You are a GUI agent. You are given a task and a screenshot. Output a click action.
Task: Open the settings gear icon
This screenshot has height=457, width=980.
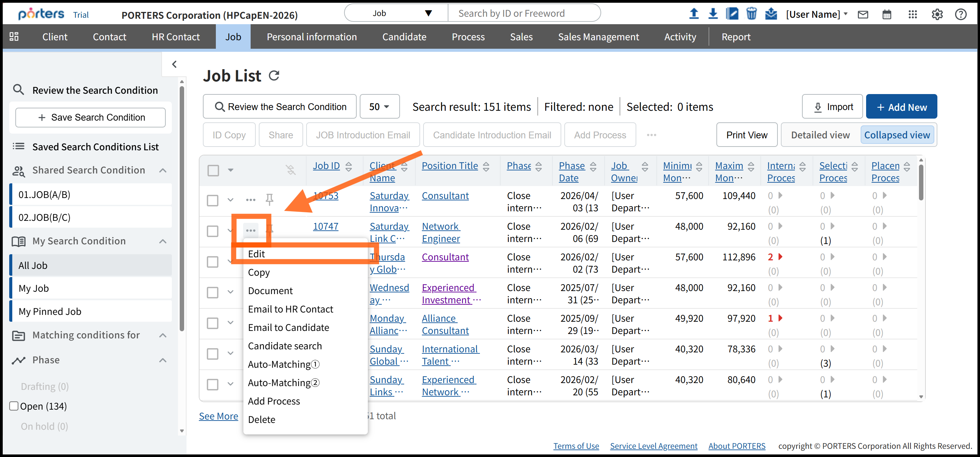(937, 14)
